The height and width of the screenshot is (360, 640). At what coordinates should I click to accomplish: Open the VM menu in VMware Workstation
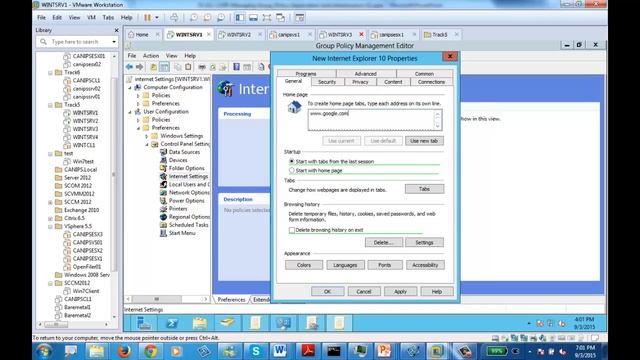tap(91, 18)
